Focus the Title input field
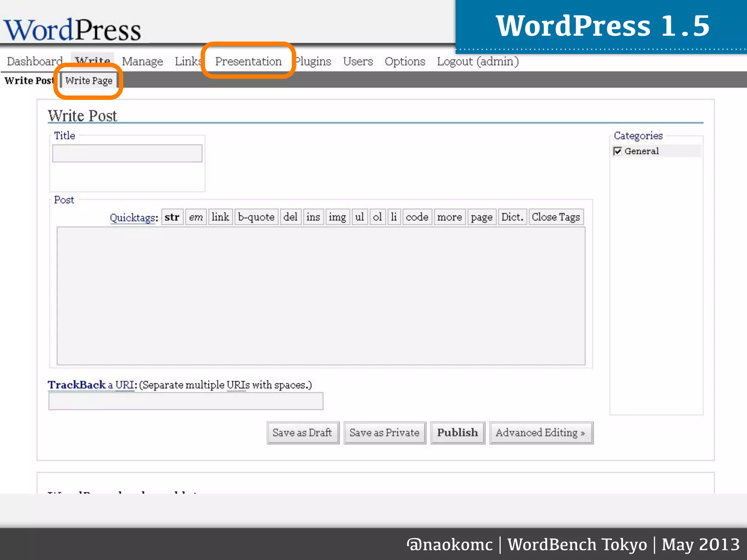The width and height of the screenshot is (747, 560). pos(127,153)
